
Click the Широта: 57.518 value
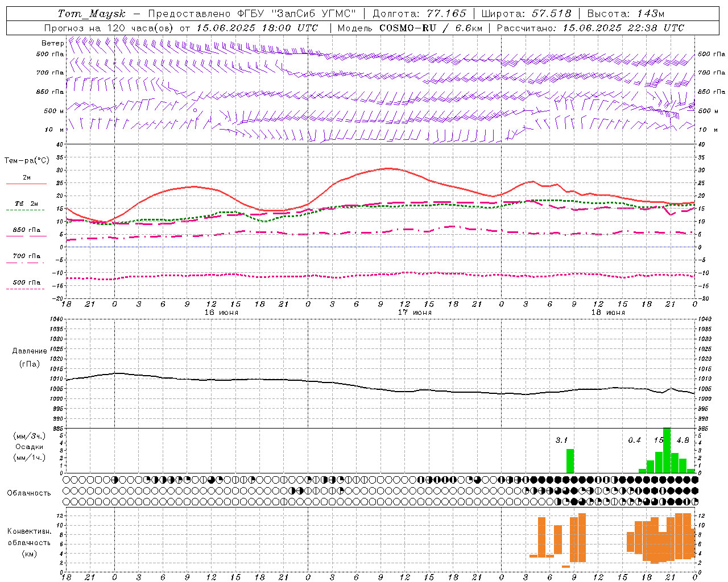526,14
